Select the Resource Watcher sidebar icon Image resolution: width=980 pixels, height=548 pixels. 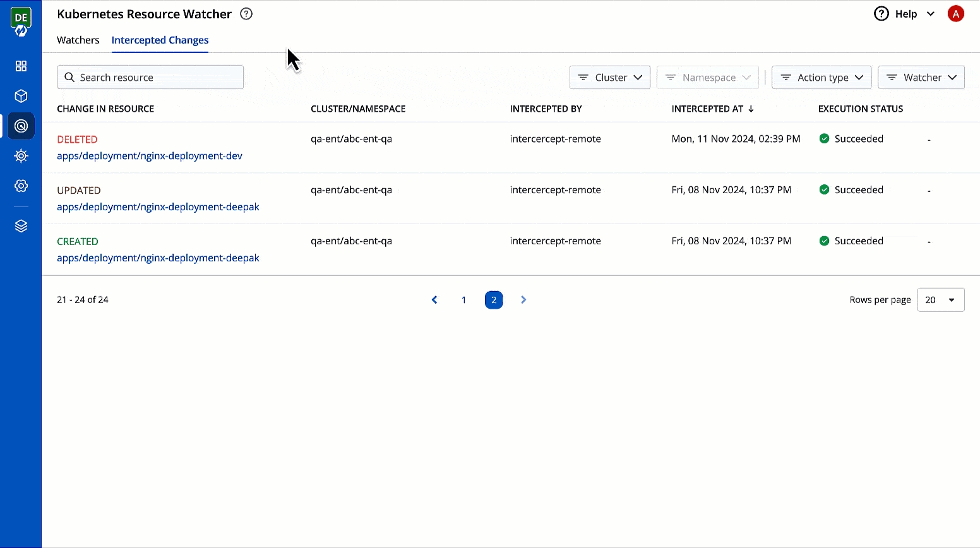point(21,126)
